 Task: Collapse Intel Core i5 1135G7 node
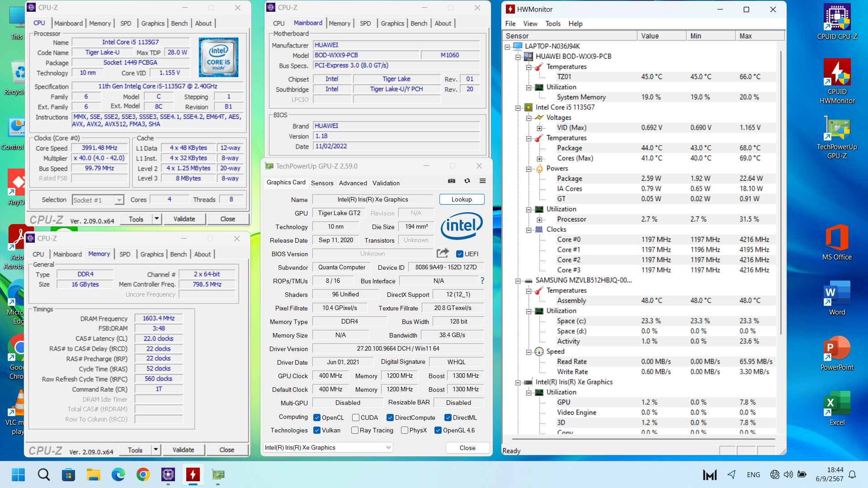(x=518, y=108)
